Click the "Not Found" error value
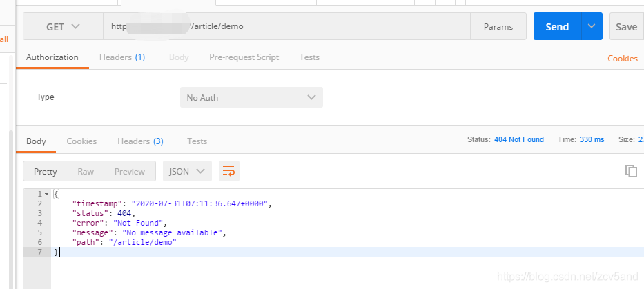 [139, 223]
